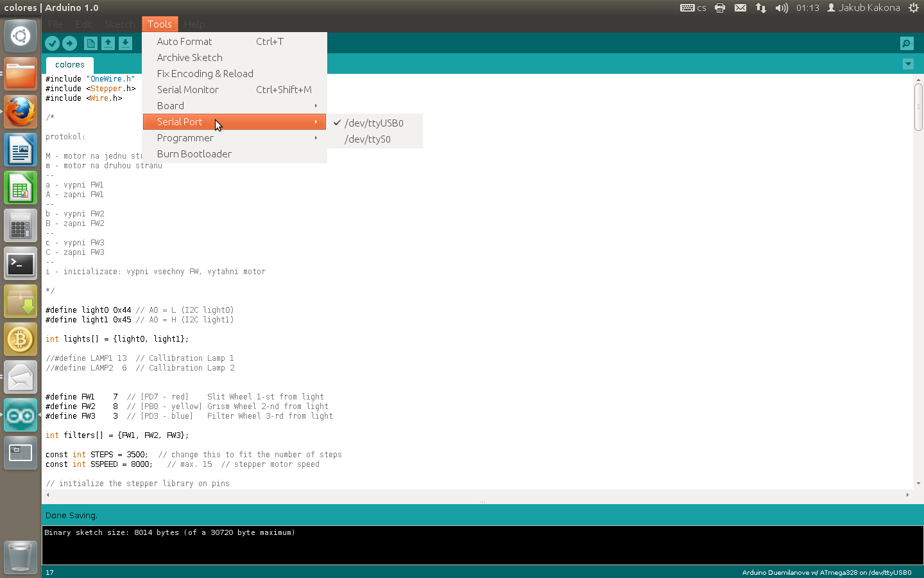This screenshot has height=578, width=924.
Task: Click Auto Format in Tools menu
Action: click(x=184, y=42)
